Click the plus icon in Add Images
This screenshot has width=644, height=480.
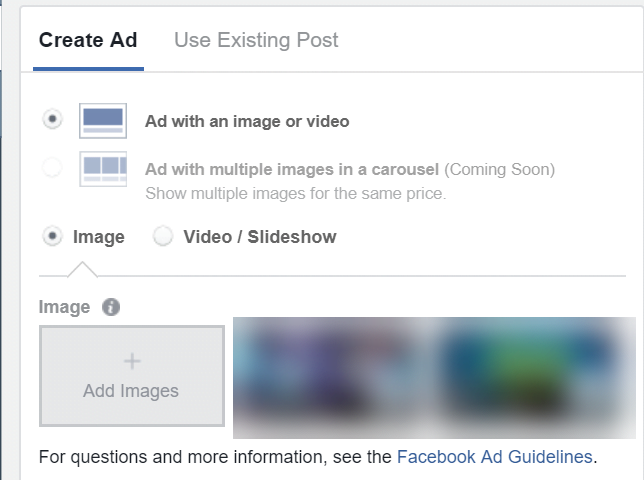(x=132, y=361)
